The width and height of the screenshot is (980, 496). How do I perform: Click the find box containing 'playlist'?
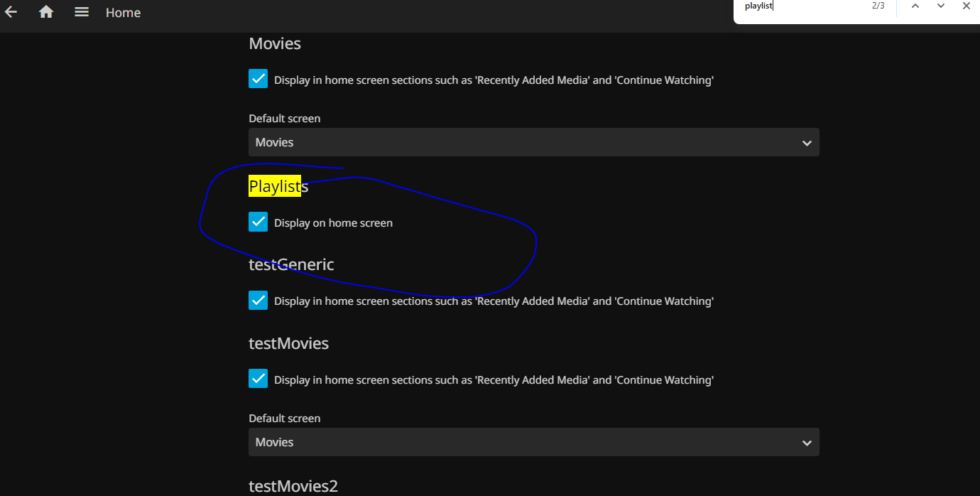point(802,6)
